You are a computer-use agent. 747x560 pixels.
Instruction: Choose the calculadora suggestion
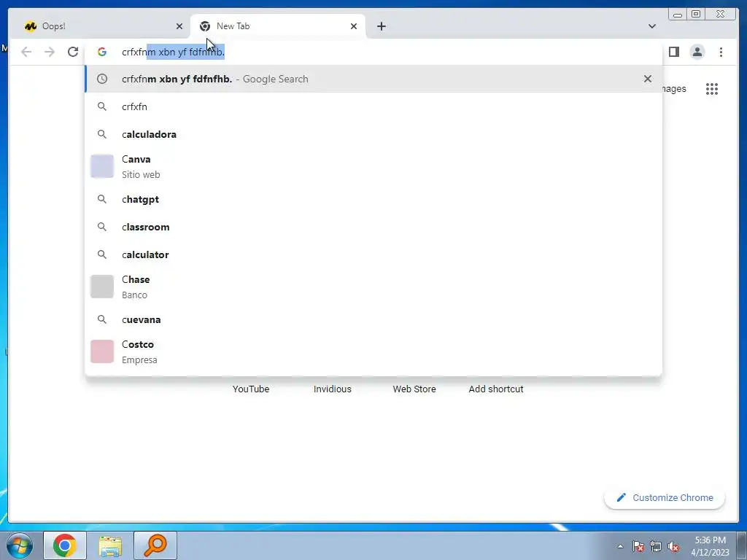[373, 134]
